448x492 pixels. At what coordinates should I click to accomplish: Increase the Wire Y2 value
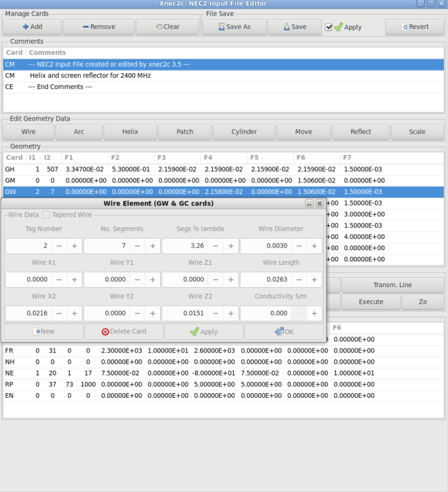pyautogui.click(x=153, y=314)
